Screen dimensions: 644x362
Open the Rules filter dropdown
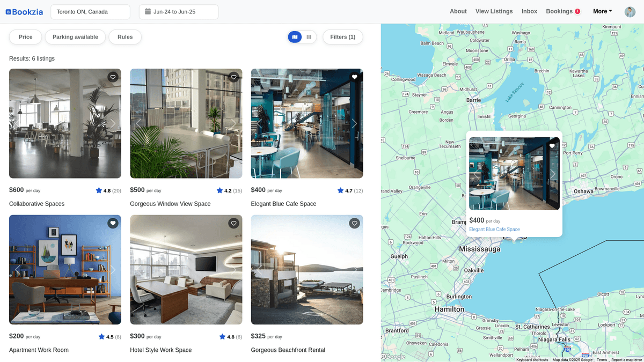125,37
